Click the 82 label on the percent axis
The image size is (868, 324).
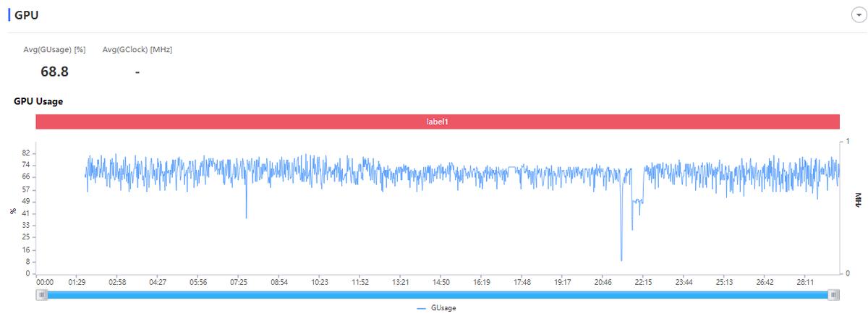coord(27,153)
